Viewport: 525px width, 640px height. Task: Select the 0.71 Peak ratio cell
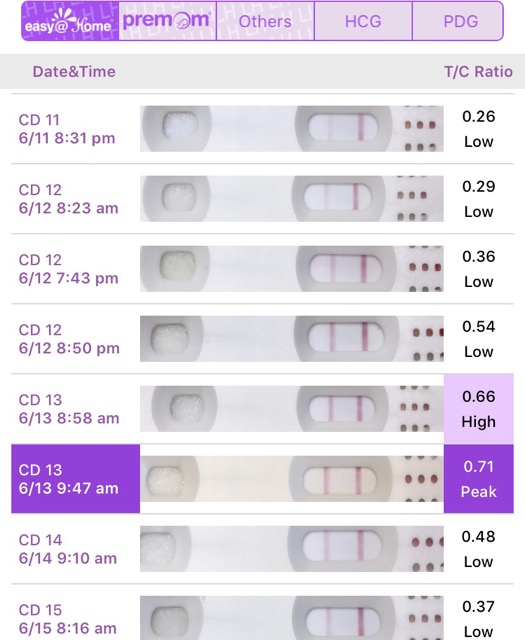pos(478,479)
